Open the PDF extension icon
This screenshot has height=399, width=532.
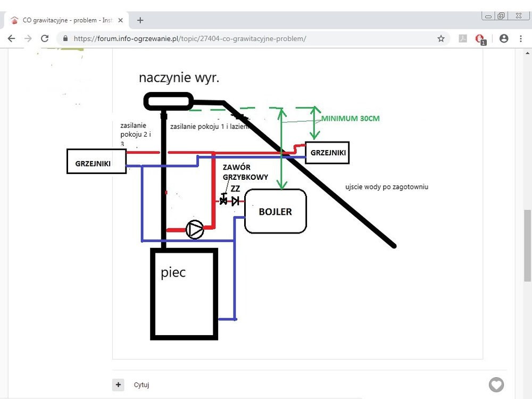click(463, 38)
